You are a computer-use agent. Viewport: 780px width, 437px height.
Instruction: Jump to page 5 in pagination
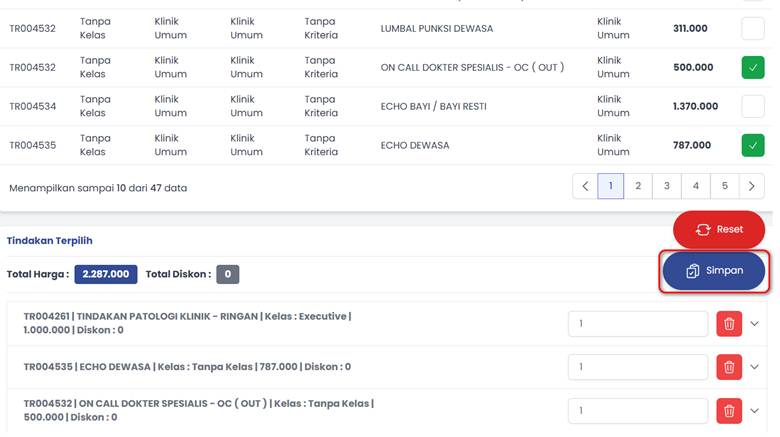tap(724, 186)
